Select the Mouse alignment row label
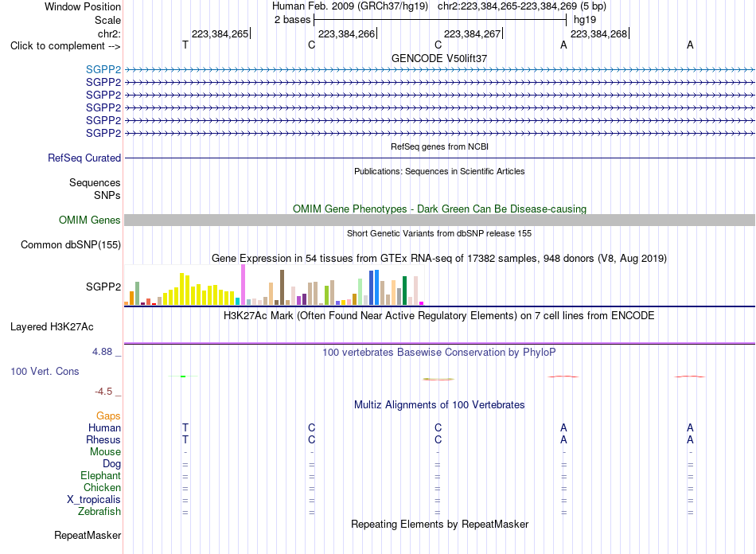 (x=105, y=452)
